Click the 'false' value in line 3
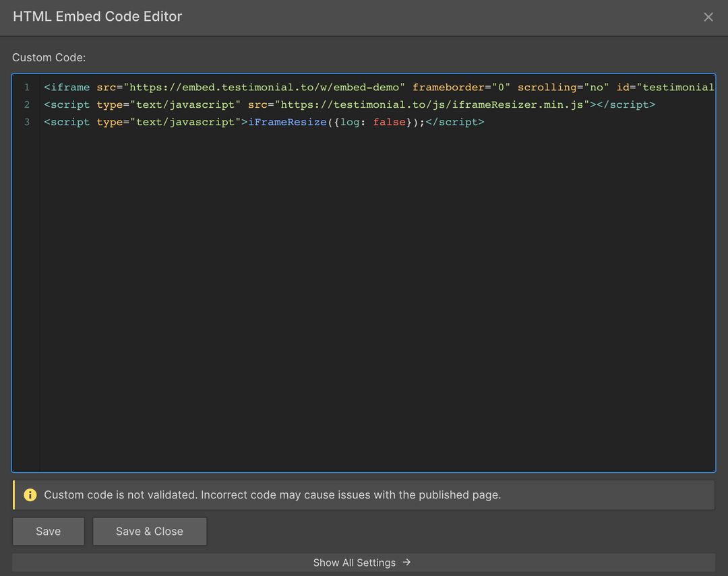 [389, 122]
